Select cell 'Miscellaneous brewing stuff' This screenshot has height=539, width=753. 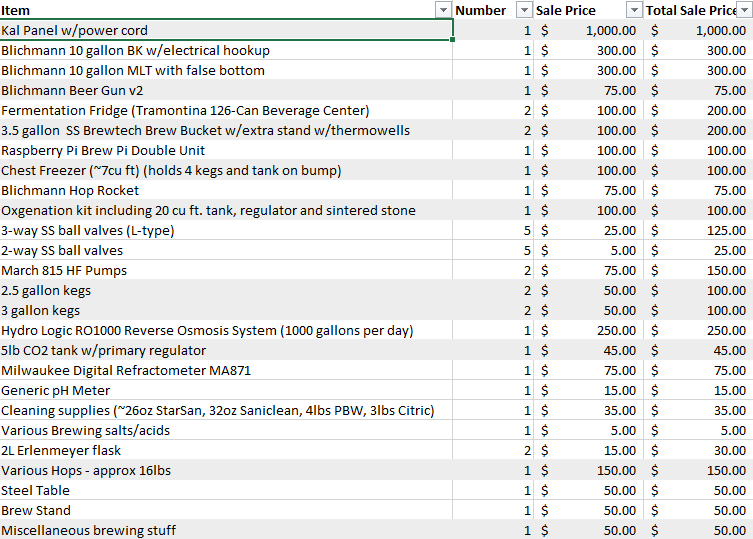tap(226, 530)
